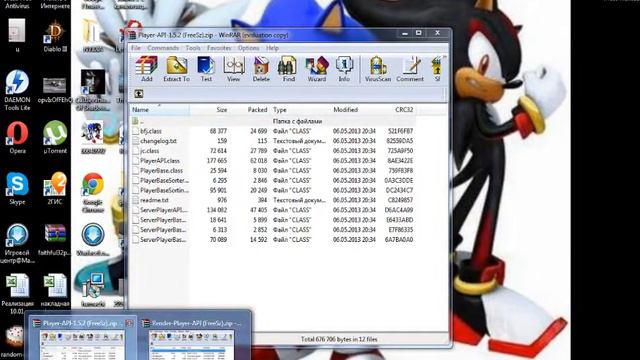Select the parent folder '..' row
The height and width of the screenshot is (360, 640).
(273, 121)
